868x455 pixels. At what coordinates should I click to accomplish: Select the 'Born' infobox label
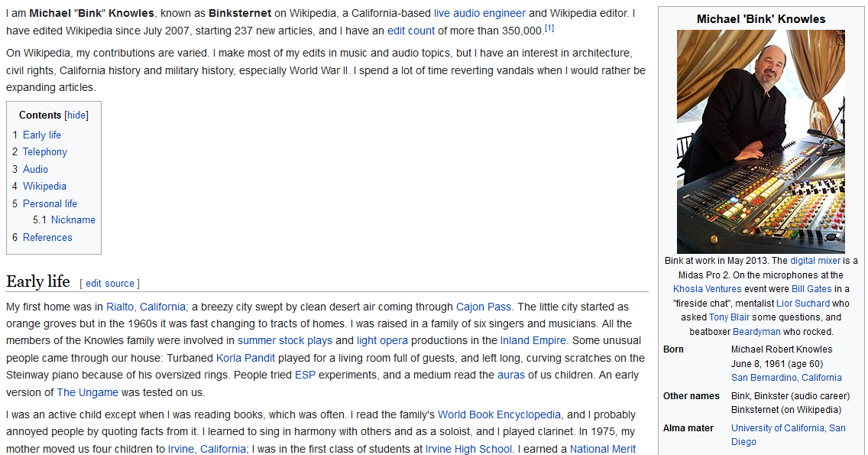[x=673, y=349]
